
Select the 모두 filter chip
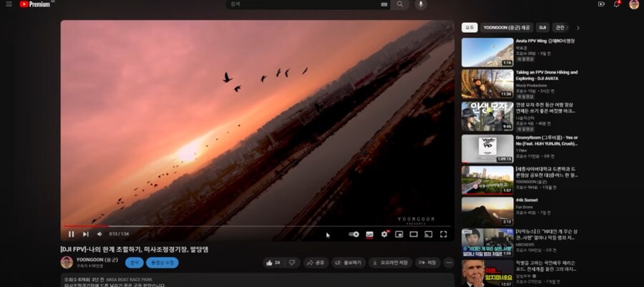469,28
